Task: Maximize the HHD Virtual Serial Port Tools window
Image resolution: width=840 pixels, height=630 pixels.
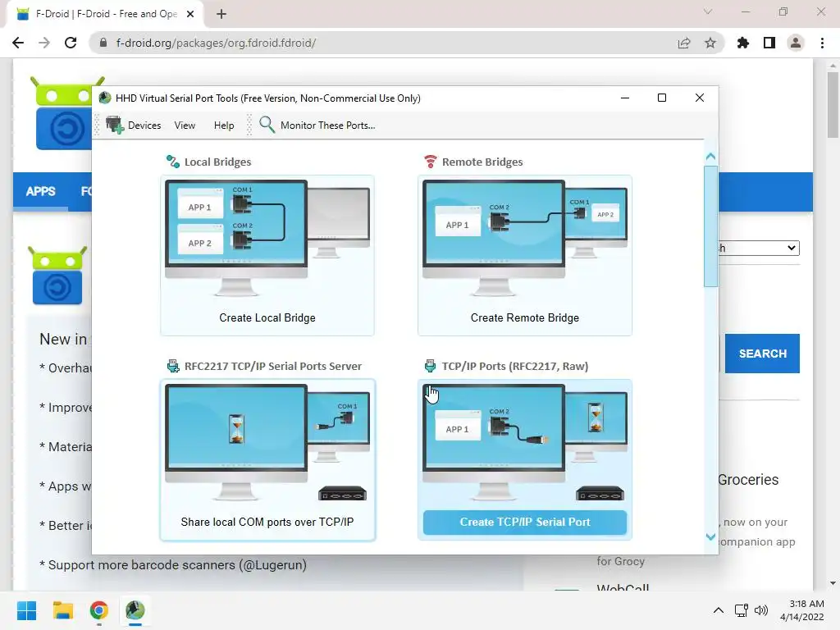Action: point(662,98)
